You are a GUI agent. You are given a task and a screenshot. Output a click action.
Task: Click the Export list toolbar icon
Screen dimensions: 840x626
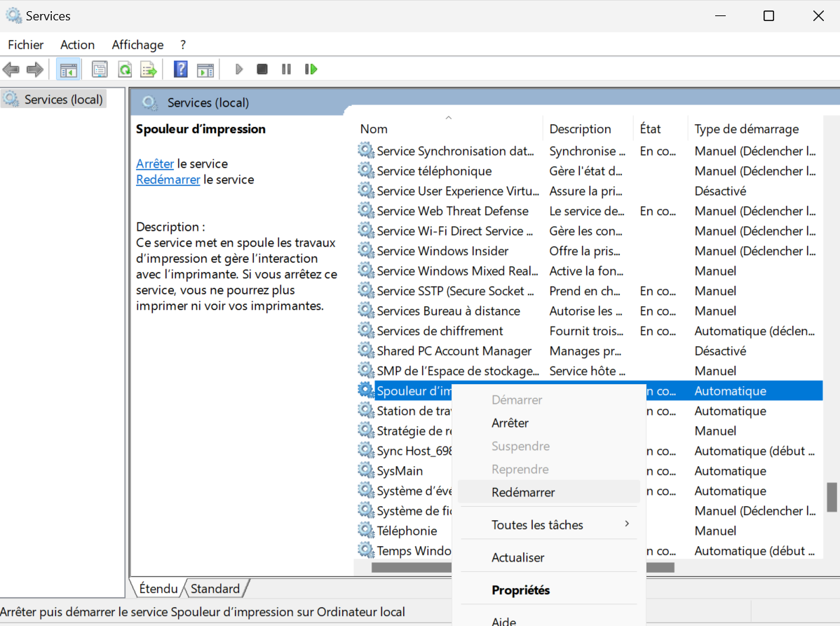(149, 69)
